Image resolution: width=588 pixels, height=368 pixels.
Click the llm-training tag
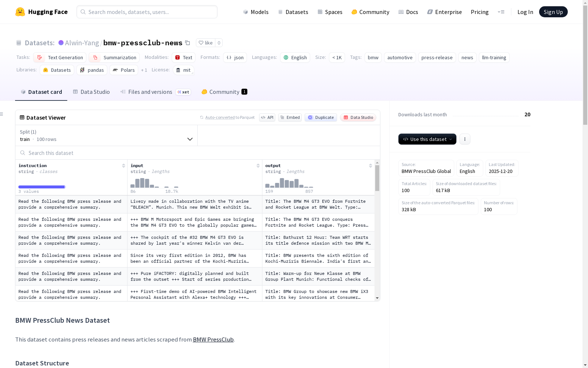tap(494, 57)
